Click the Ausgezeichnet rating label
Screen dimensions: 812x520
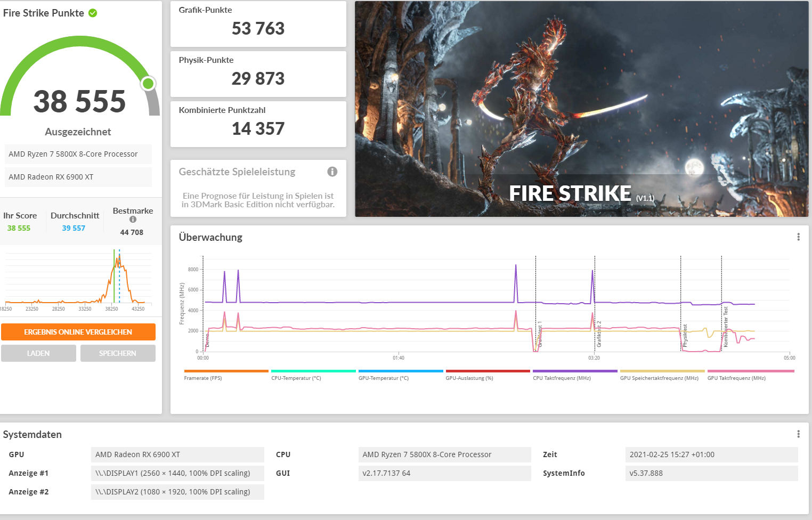point(78,132)
